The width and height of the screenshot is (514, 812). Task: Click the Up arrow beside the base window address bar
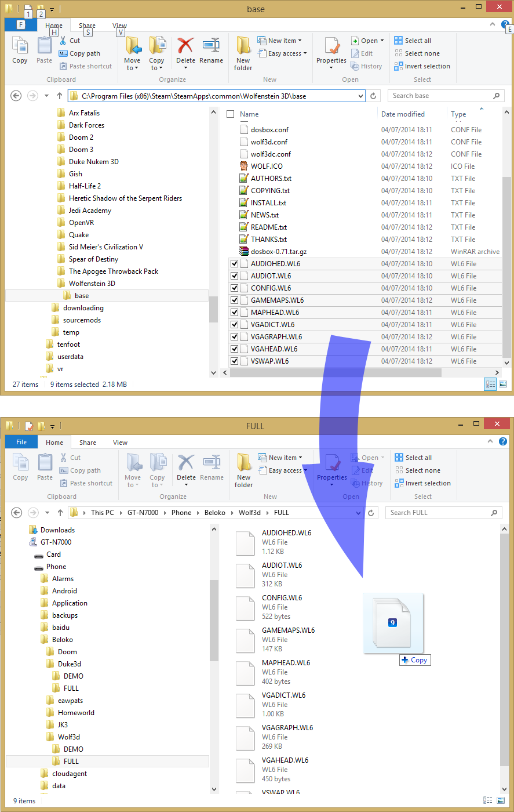point(60,96)
